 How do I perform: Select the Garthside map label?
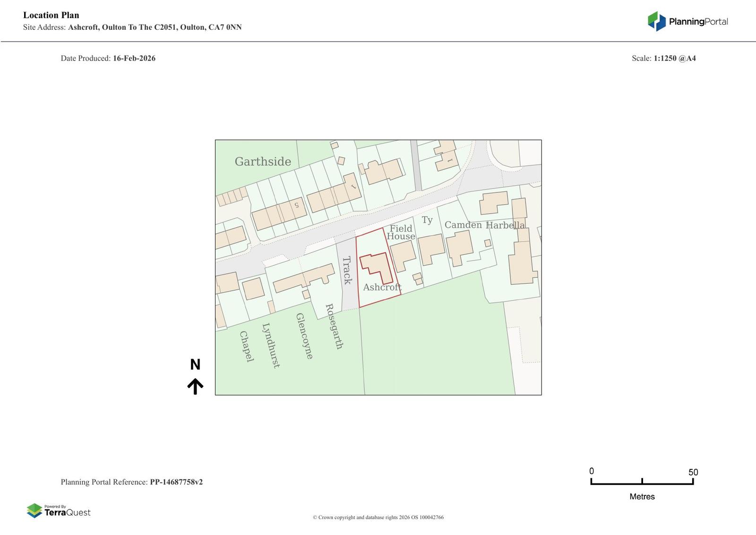point(263,162)
